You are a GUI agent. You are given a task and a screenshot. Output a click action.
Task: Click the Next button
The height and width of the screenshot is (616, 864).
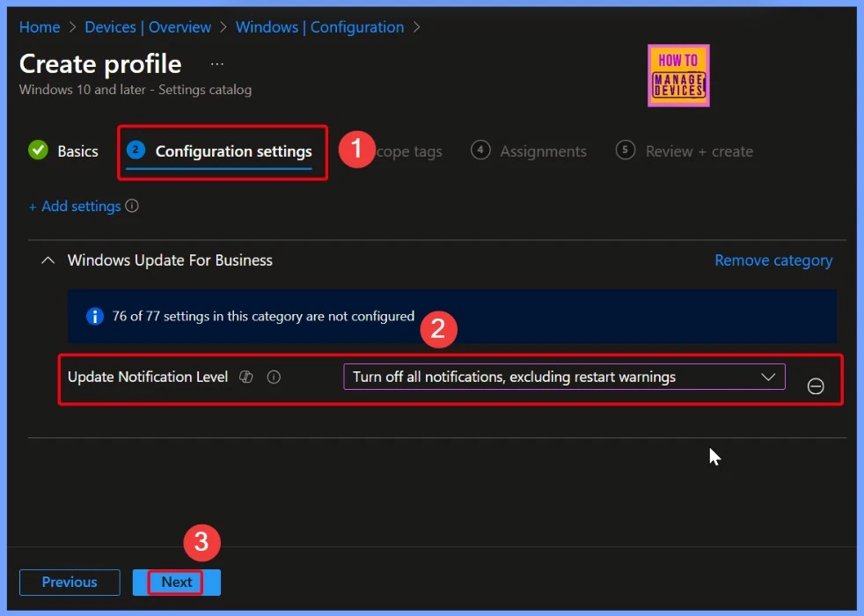(x=176, y=583)
